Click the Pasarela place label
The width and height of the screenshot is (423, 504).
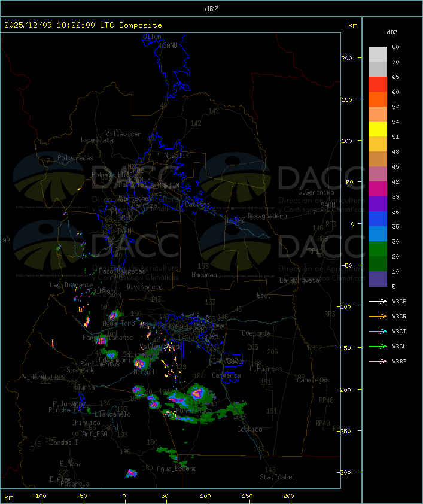75,484
